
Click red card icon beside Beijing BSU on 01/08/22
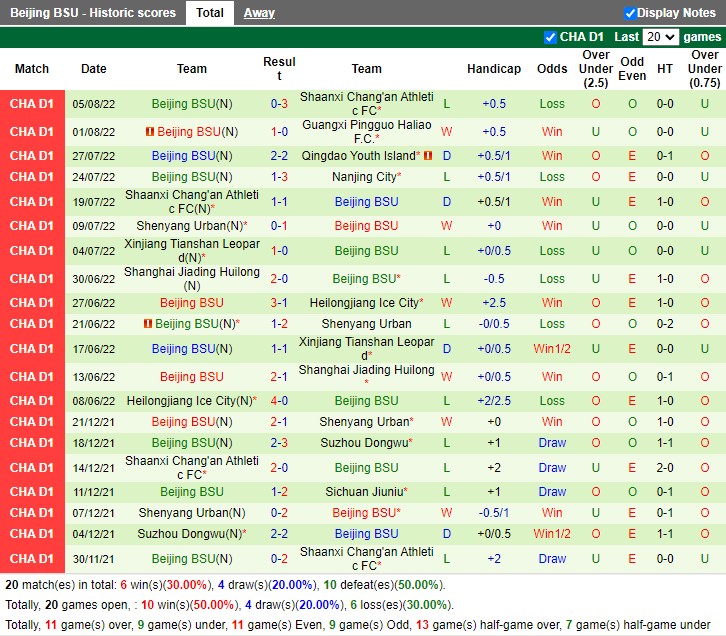pyautogui.click(x=149, y=132)
